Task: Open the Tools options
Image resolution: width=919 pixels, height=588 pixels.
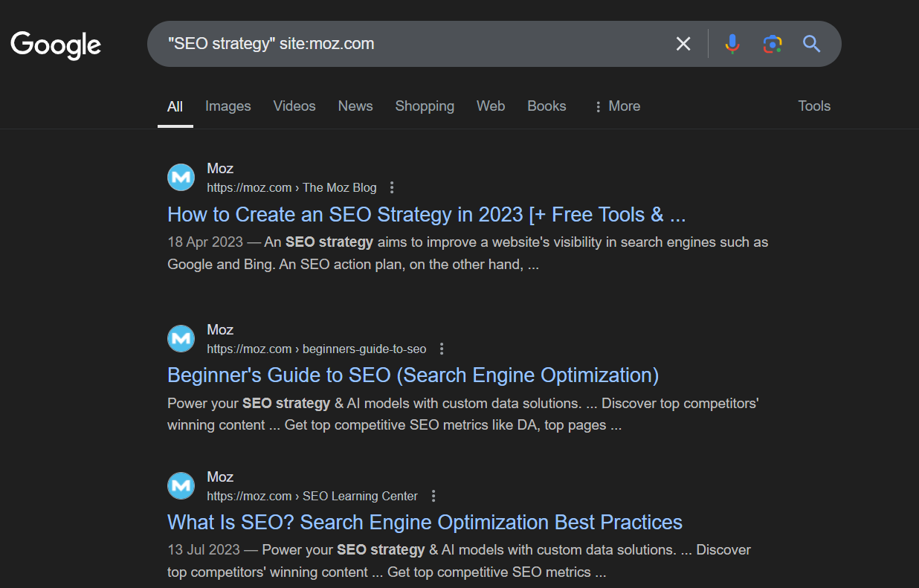Action: coord(814,106)
